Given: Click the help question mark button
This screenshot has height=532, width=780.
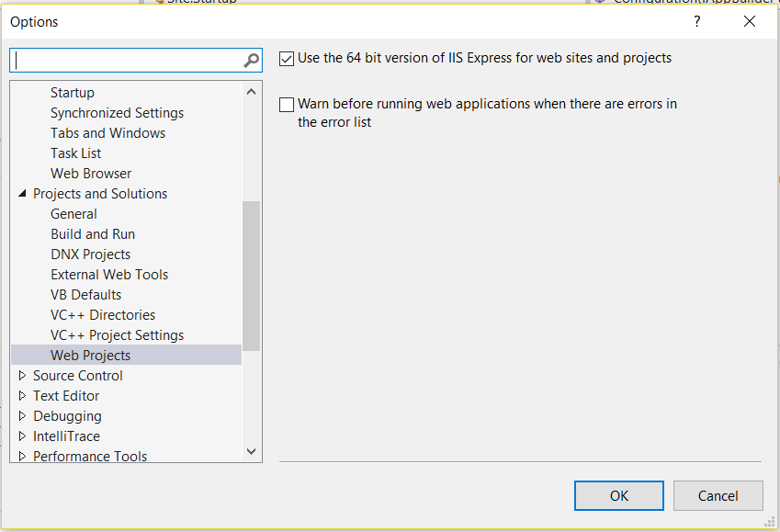Looking at the screenshot, I should (x=697, y=21).
